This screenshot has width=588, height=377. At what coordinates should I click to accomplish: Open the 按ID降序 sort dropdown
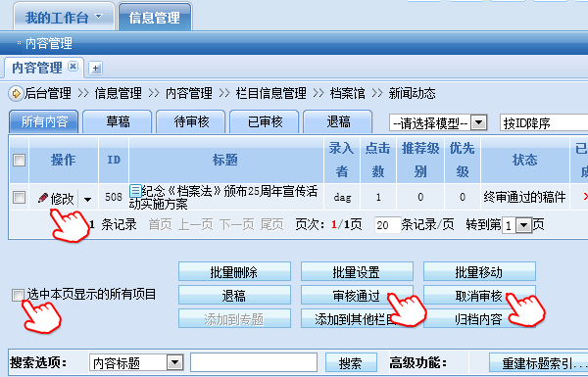click(x=544, y=123)
